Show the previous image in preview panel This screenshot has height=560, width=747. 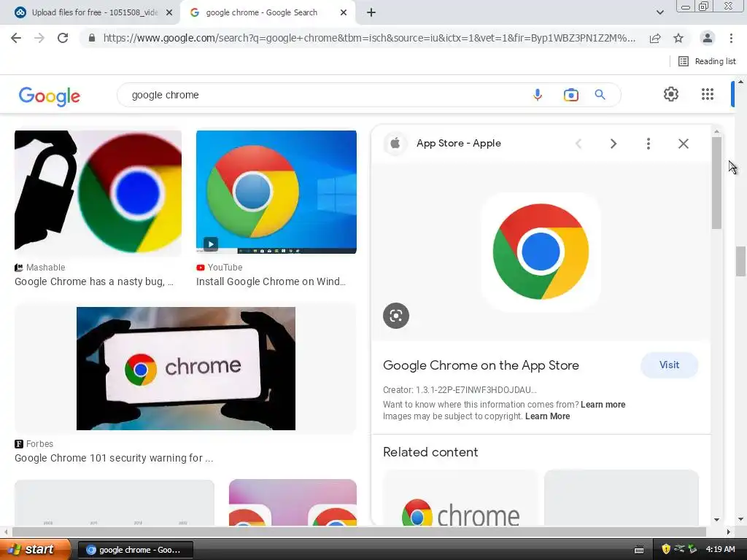pos(578,144)
